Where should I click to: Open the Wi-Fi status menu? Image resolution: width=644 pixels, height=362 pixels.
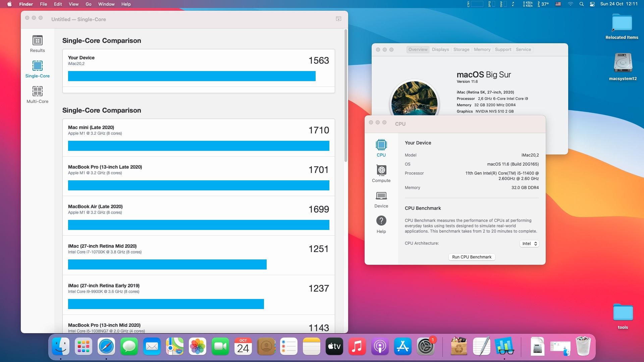coord(570,4)
